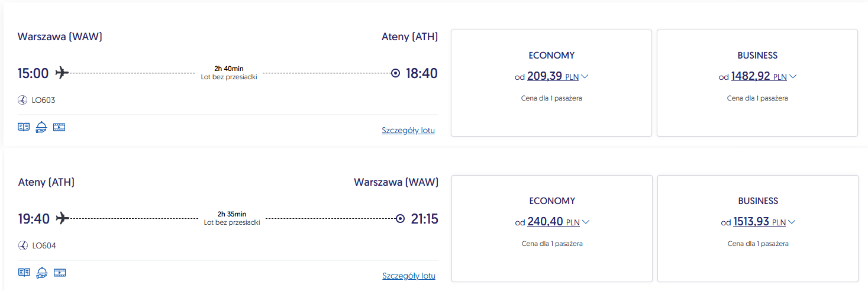Expand Business fare chevron for 1513,93 PLN
868x291 pixels.
[x=792, y=222]
